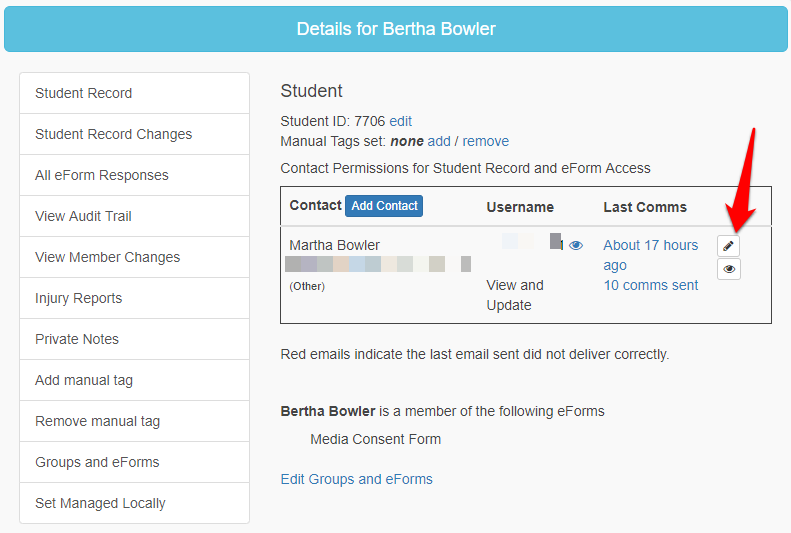The width and height of the screenshot is (791, 533).
Task: Open Private Notes in the sidebar
Action: tap(134, 339)
